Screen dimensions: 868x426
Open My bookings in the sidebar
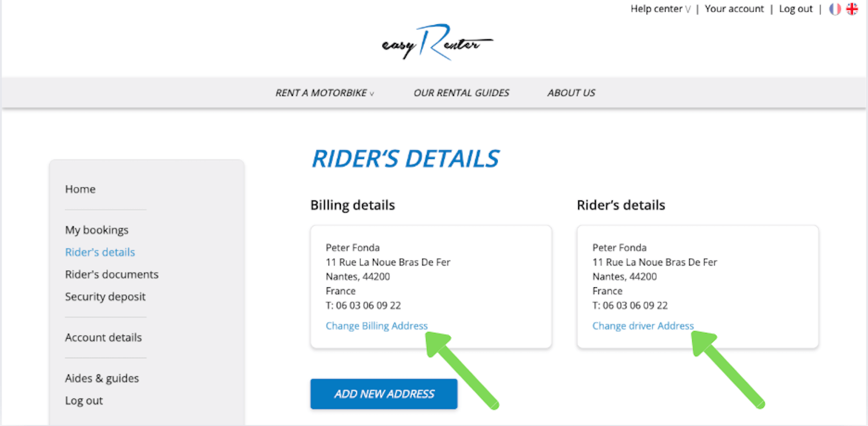click(97, 230)
